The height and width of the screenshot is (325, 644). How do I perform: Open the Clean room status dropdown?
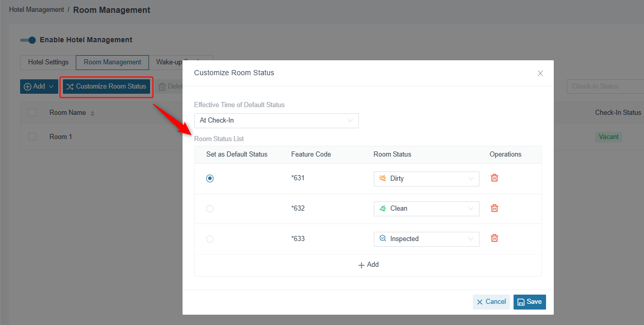point(426,209)
